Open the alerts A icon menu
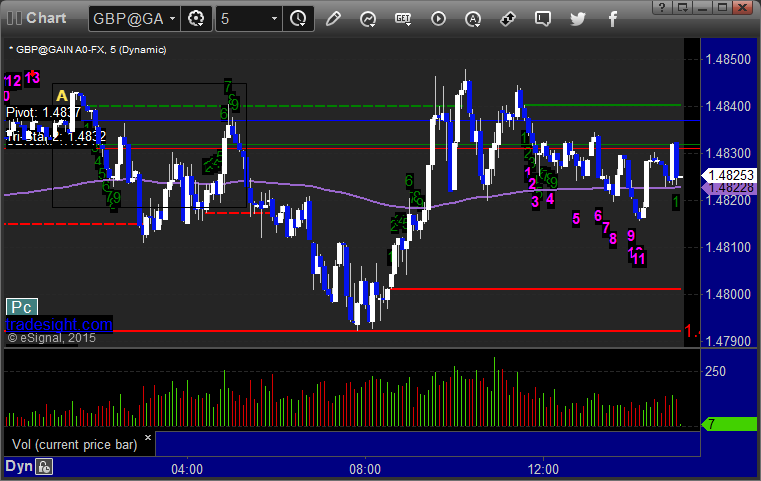761x481 pixels. point(473,19)
